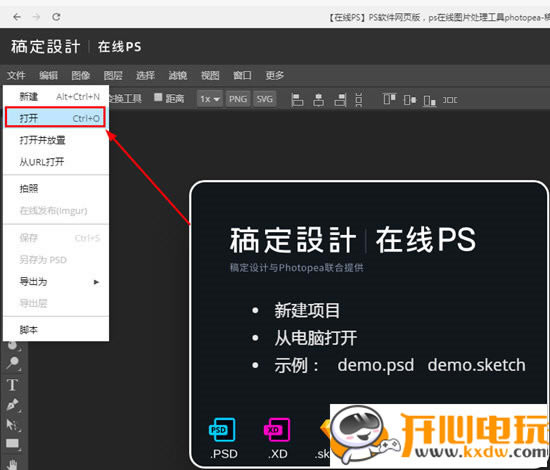The height and width of the screenshot is (470, 550).
Task: Click the browser tab title text
Action: (439, 17)
